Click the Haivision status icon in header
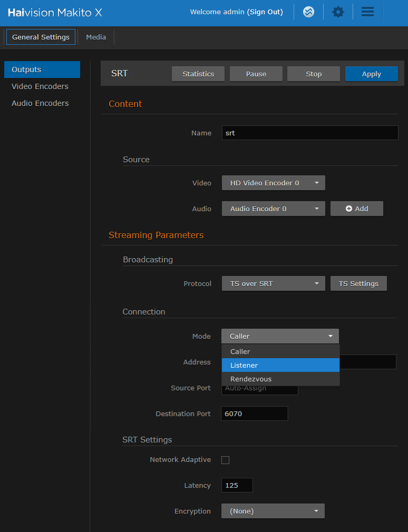Viewport: 408px width, 532px height. click(309, 12)
